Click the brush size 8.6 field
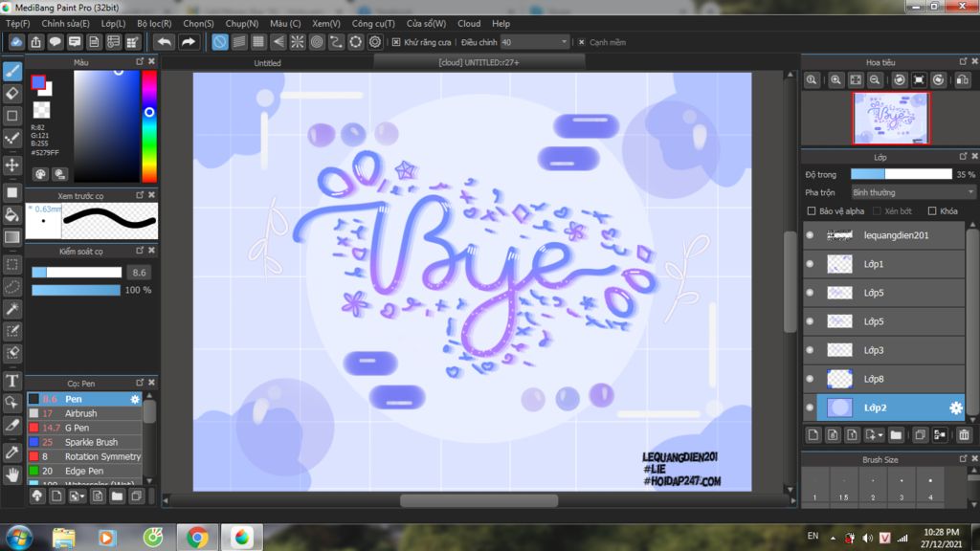980x551 pixels. click(x=139, y=273)
